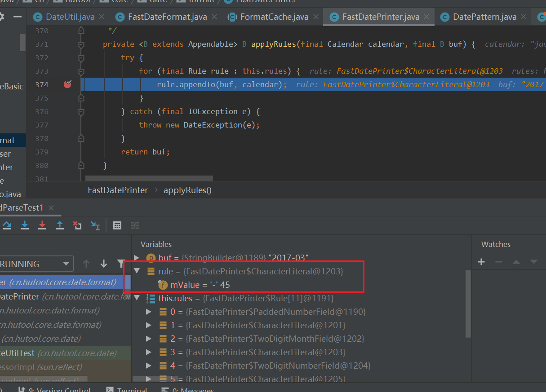Toggle code fold on line 373 for loop

click(81, 71)
